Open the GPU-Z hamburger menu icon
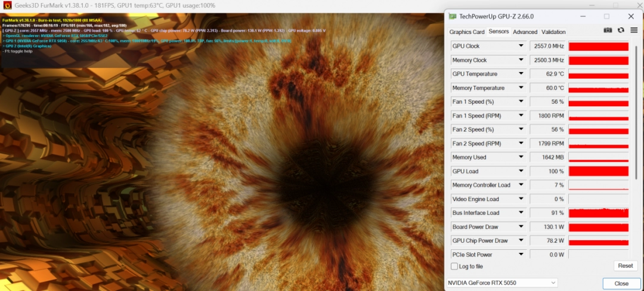Screen dimensions: 644x291 634,30
